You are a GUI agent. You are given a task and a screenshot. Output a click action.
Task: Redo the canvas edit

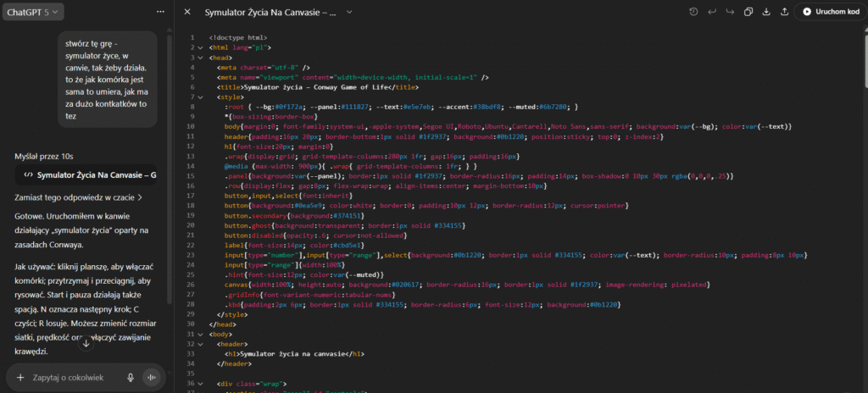click(730, 12)
